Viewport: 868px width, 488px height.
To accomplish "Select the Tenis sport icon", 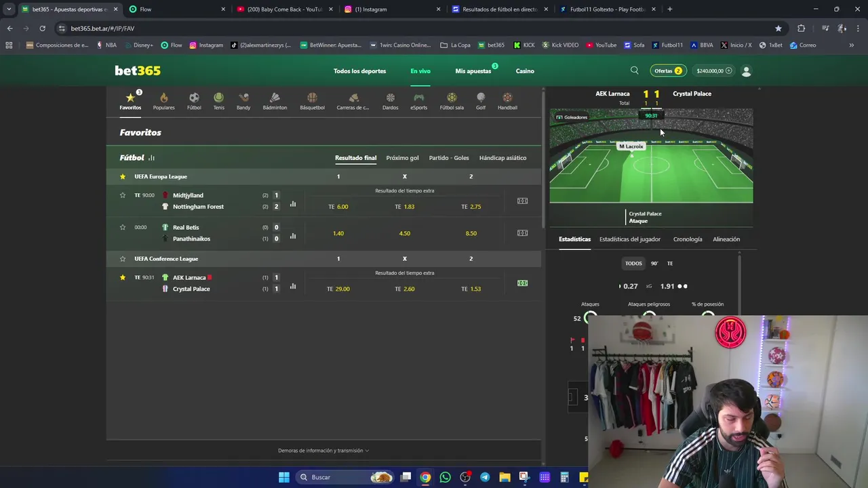I will point(218,101).
